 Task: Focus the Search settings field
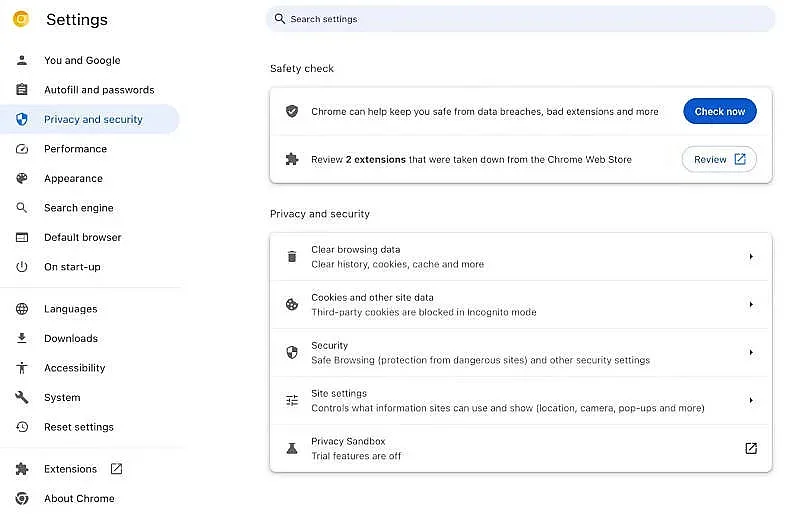point(520,19)
